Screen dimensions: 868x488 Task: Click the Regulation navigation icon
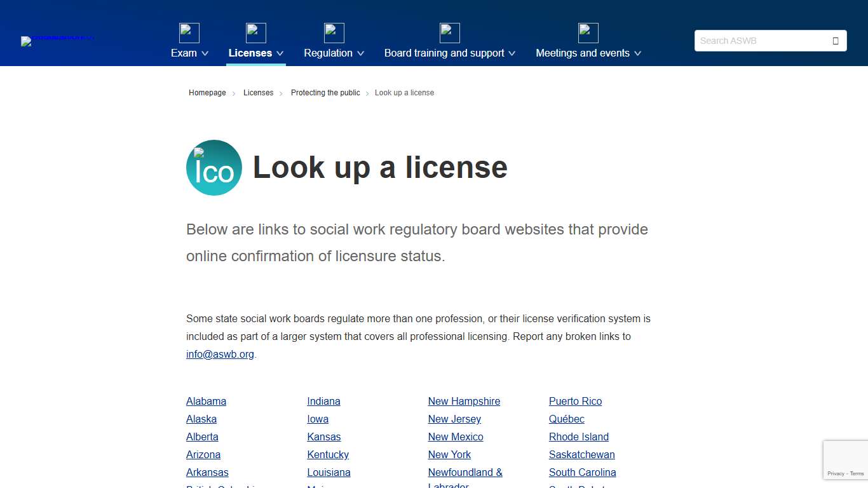click(334, 32)
